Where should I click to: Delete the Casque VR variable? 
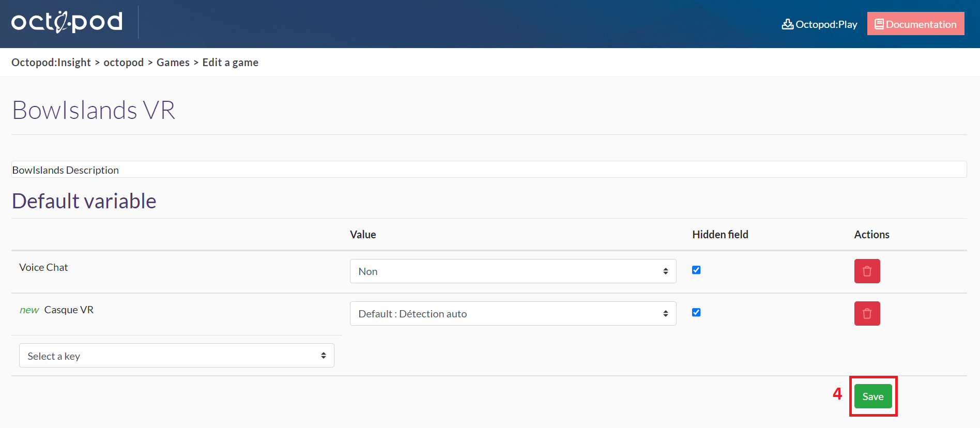click(x=867, y=313)
